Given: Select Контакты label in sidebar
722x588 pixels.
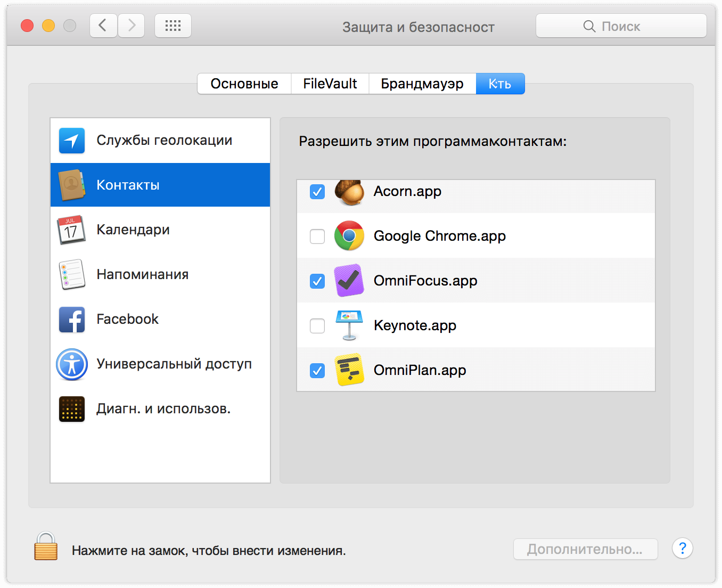Looking at the screenshot, I should pyautogui.click(x=128, y=185).
